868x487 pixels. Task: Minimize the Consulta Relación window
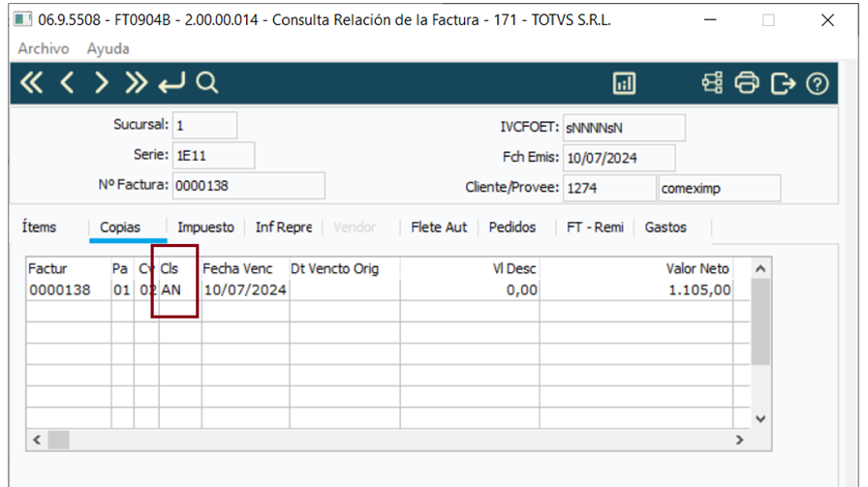point(710,20)
